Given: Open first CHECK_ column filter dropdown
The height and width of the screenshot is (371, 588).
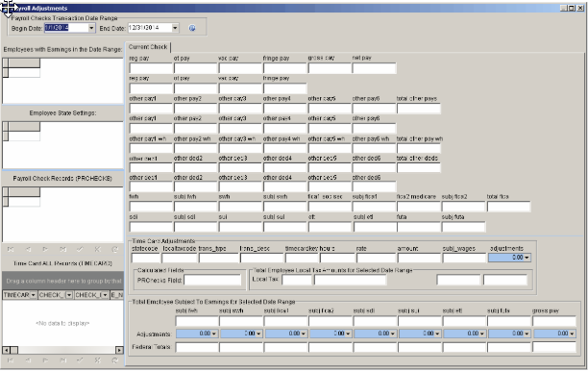Looking at the screenshot, I should (x=69, y=296).
